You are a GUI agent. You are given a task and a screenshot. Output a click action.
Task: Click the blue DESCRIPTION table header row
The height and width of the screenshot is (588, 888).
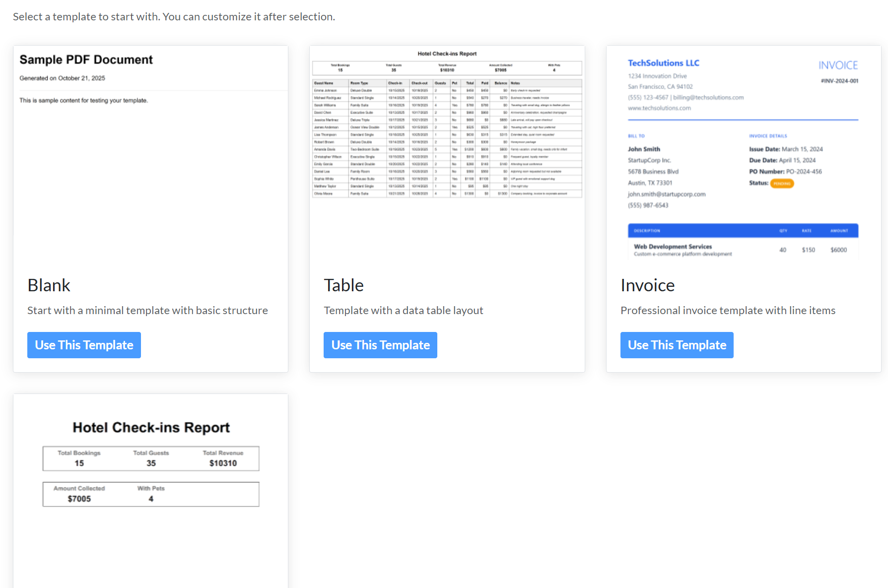coord(743,230)
